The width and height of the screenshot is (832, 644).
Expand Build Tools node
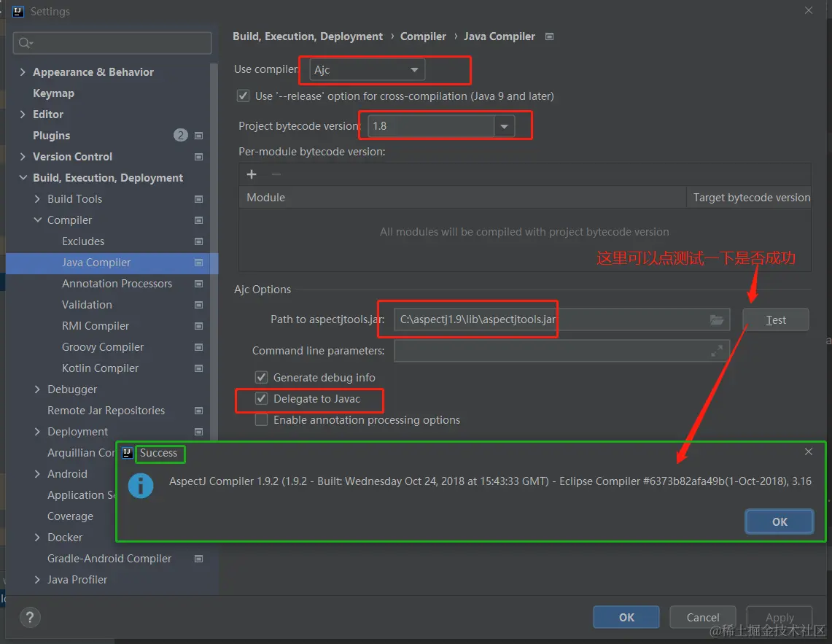click(37, 199)
